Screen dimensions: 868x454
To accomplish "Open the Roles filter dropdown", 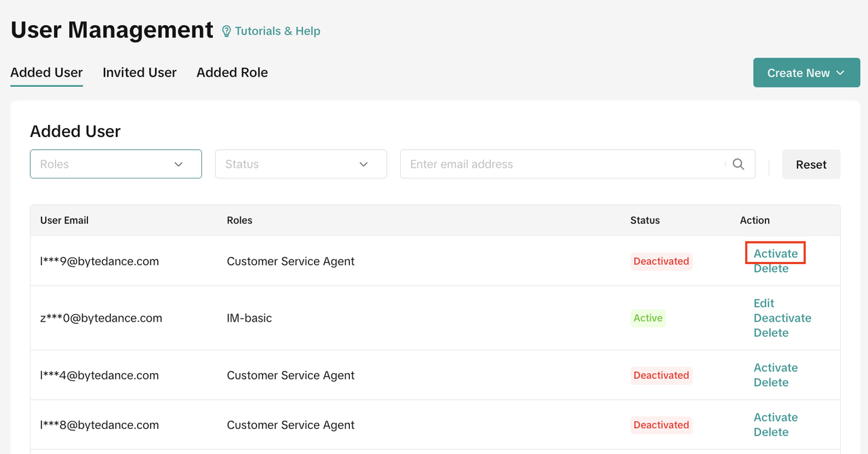I will tap(116, 164).
